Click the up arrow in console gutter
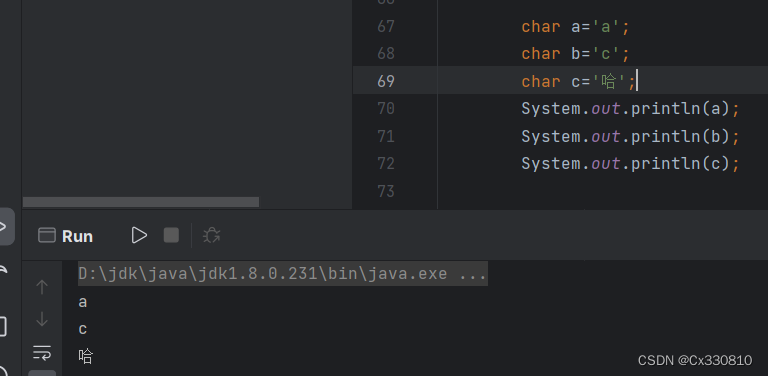Image resolution: width=768 pixels, height=376 pixels. pyautogui.click(x=42, y=287)
